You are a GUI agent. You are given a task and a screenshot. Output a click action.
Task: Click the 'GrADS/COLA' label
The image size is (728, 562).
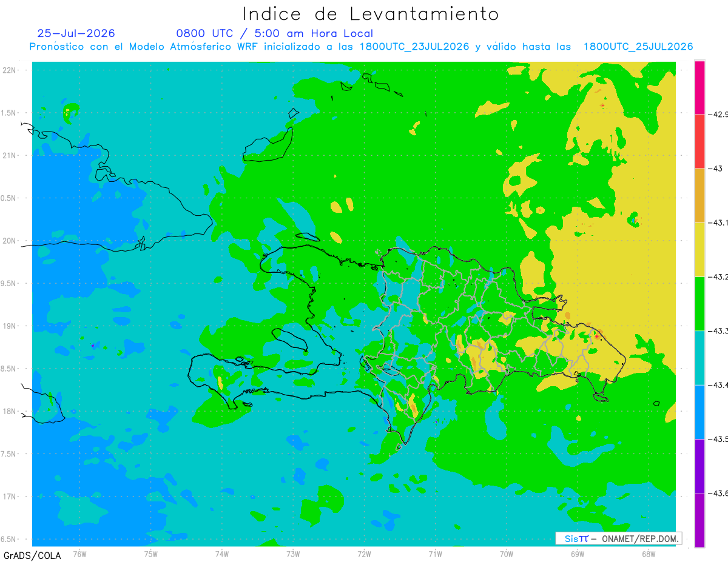point(31,555)
